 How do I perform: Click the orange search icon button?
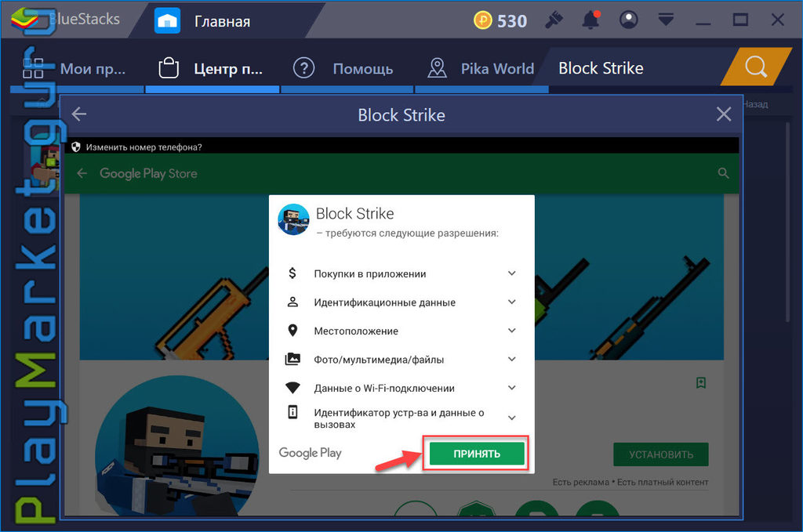pos(756,67)
